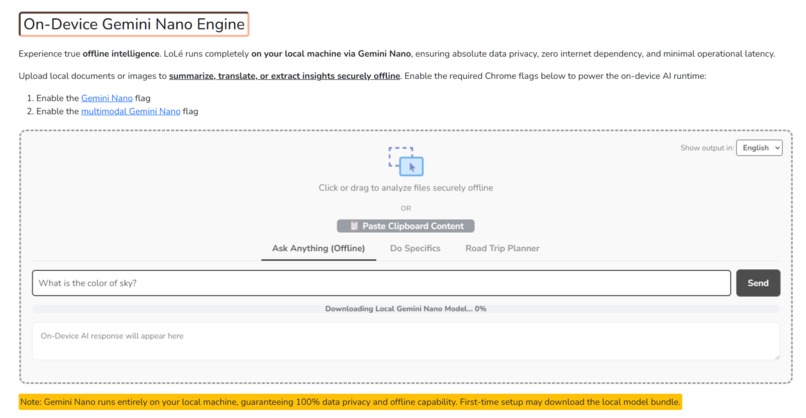This screenshot has height=418, width=806.
Task: Open the Road Trip Planner tab
Action: tap(502, 248)
